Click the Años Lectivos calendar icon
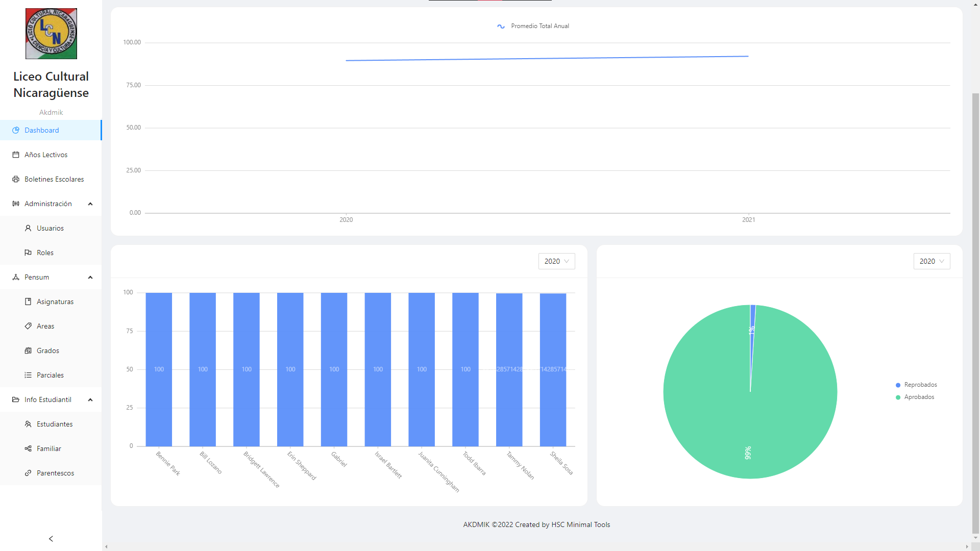The image size is (980, 551). [x=16, y=155]
